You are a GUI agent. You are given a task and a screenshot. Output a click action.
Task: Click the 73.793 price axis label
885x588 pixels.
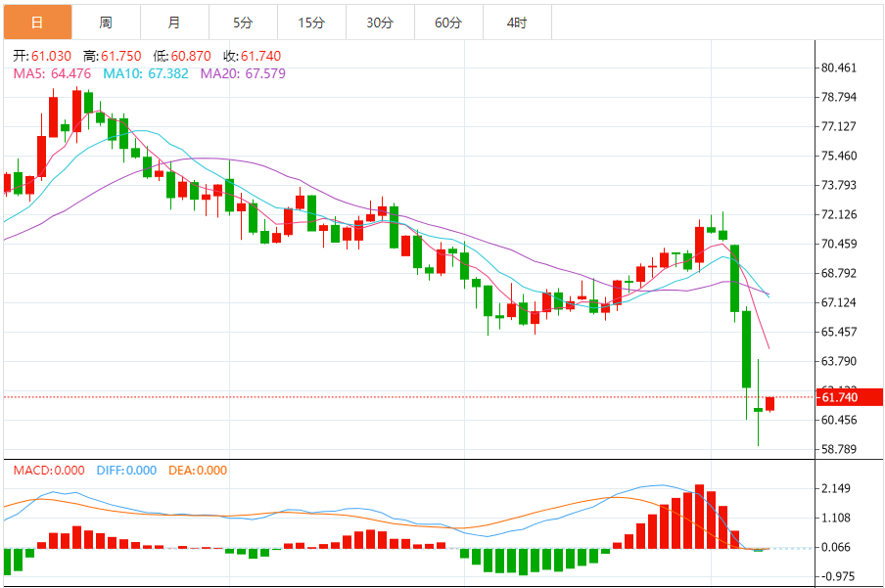click(x=839, y=185)
